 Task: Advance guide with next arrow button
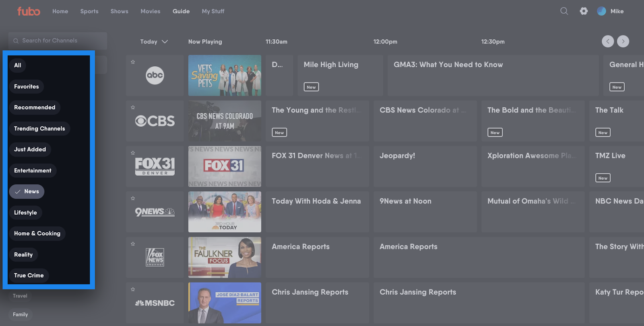[x=623, y=41]
